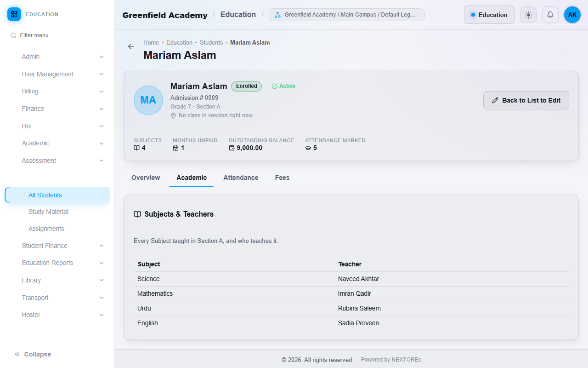
Task: Select All Students sidebar item
Action: (57, 195)
